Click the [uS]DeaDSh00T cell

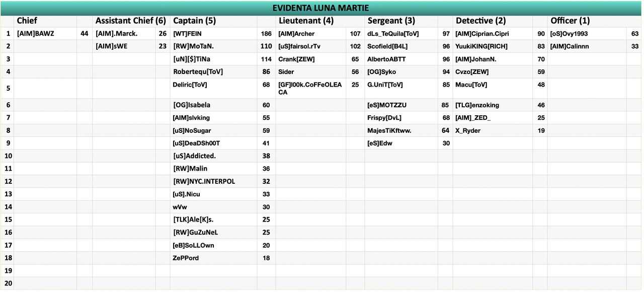pos(213,143)
